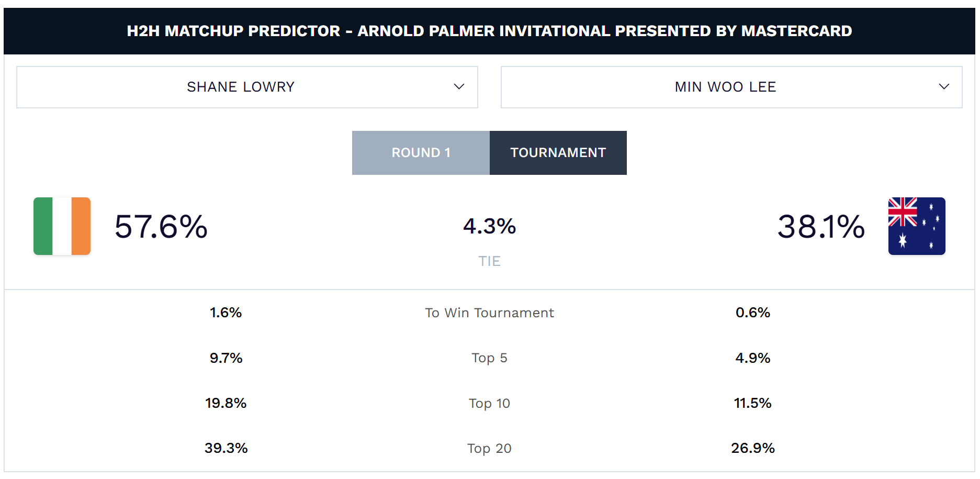Click Shane Lowry's 57.6% win probability
This screenshot has width=980, height=479.
coord(161,227)
